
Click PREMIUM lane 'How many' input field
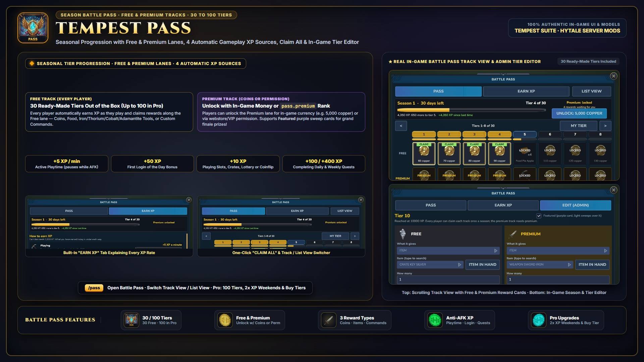(558, 280)
